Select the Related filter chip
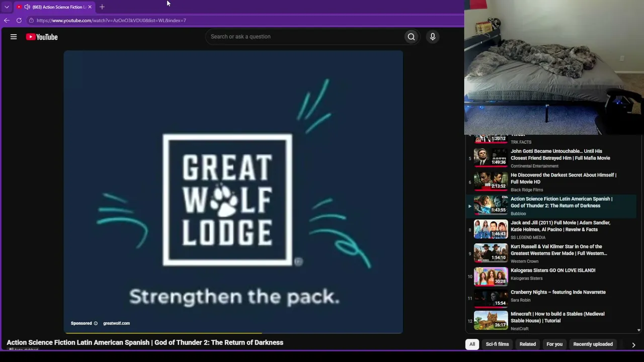Screen dimensions: 644x362 point(527,344)
